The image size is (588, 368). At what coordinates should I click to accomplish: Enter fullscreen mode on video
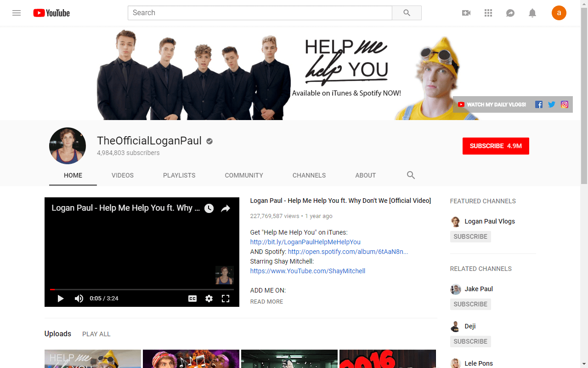tap(226, 299)
